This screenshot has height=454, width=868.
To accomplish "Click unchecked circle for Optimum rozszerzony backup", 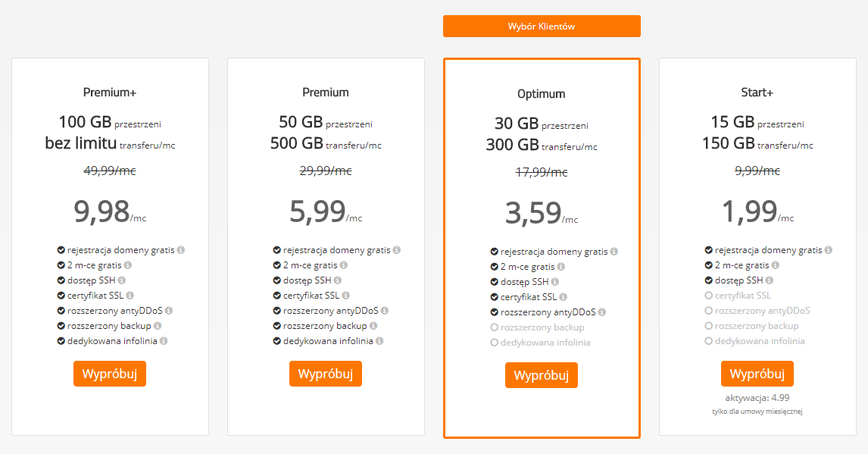I will coord(494,327).
